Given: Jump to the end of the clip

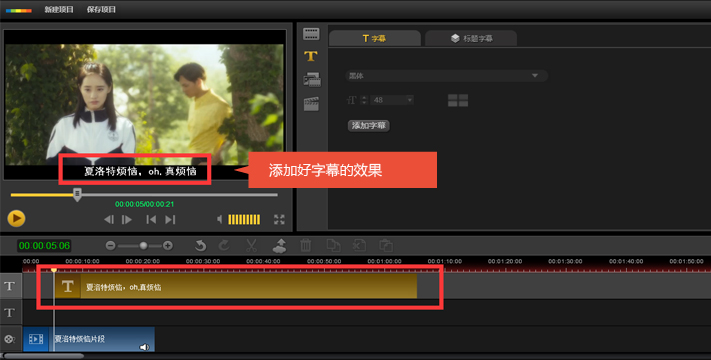Looking at the screenshot, I should pyautogui.click(x=170, y=220).
